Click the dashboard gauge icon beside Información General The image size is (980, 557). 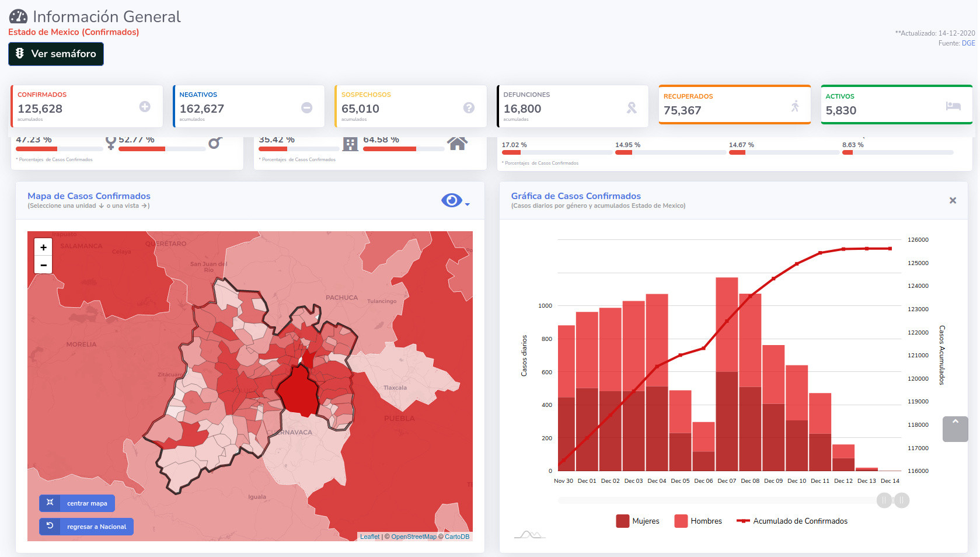[18, 17]
